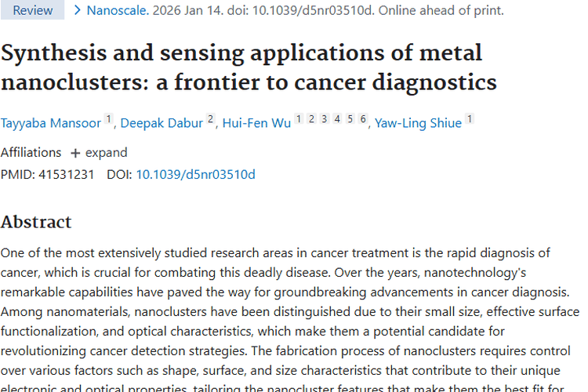This screenshot has width=588, height=392.
Task: Open author Deepak Dabur's link
Action: coord(162,123)
